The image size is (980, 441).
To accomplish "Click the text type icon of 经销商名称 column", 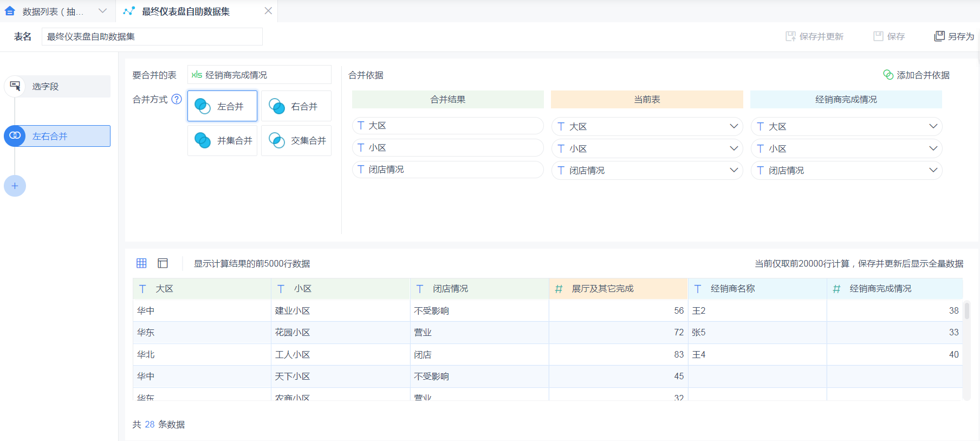I will point(698,289).
